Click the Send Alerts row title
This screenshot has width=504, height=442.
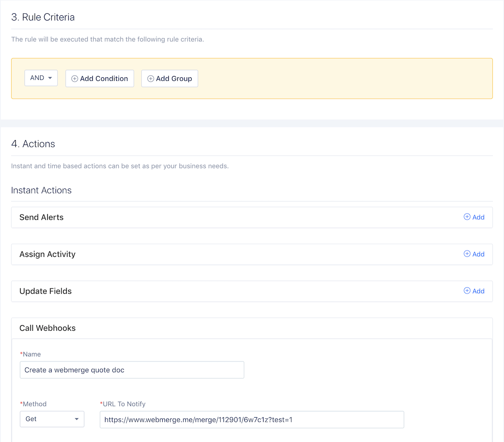(x=41, y=218)
